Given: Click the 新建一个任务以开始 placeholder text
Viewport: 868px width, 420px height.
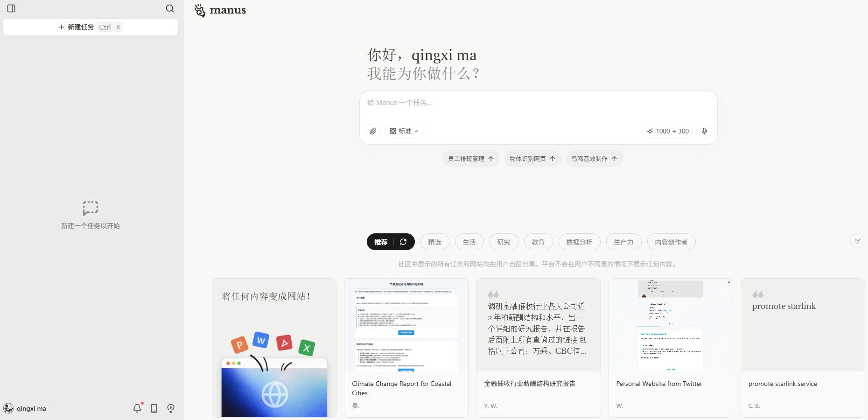Looking at the screenshot, I should 91,226.
